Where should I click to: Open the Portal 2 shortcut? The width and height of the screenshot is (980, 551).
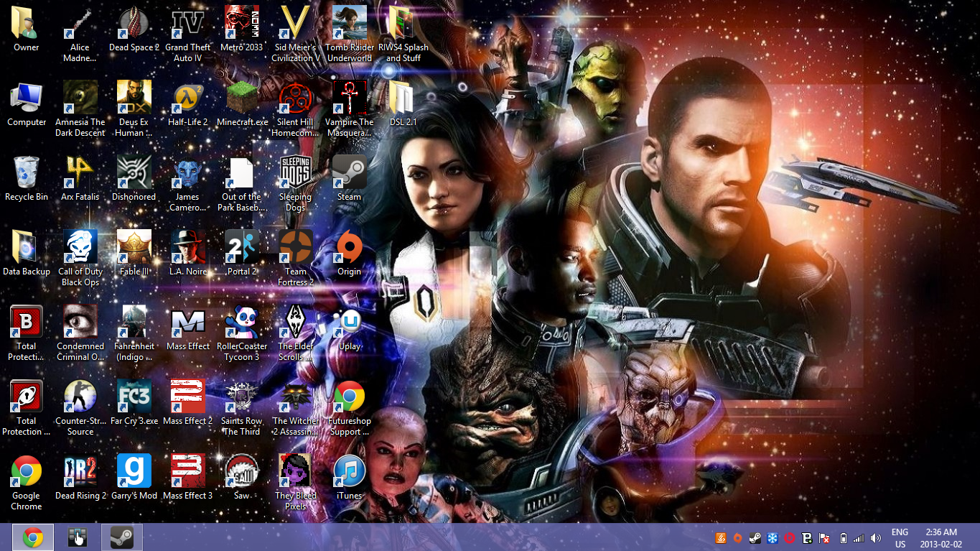(242, 254)
